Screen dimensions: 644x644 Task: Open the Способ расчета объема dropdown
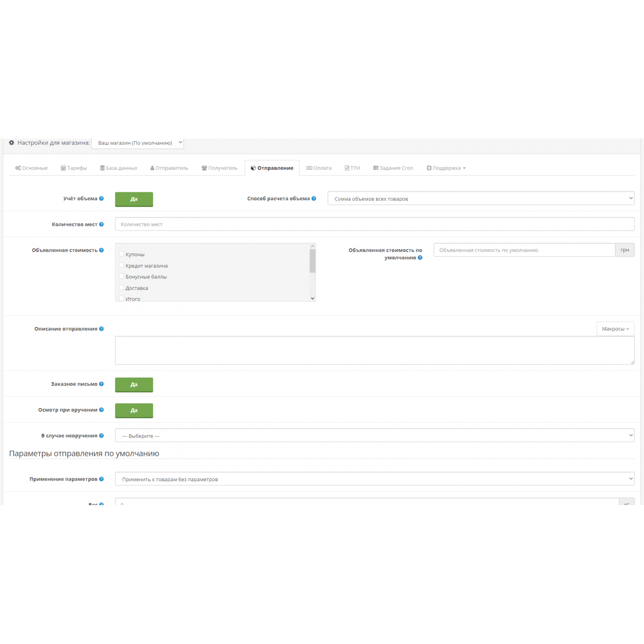click(x=480, y=199)
